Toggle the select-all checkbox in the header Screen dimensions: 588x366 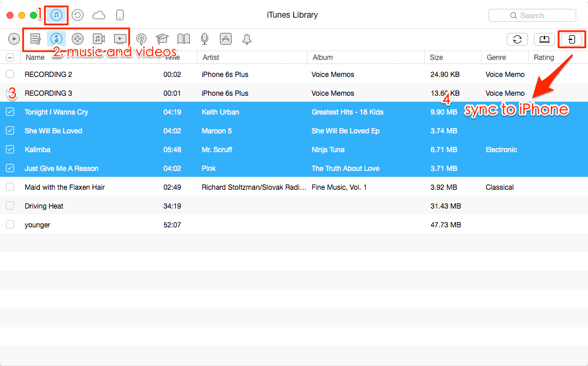click(10, 58)
